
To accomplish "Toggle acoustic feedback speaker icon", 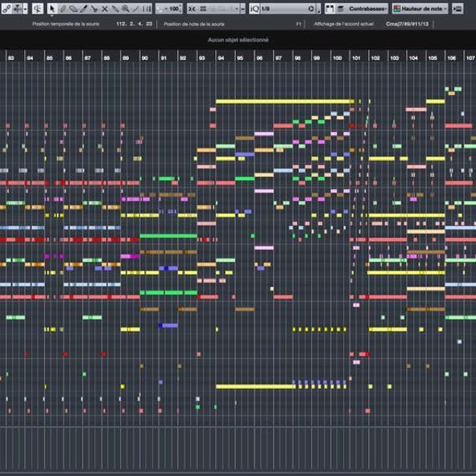I will pyautogui.click(x=37, y=9).
